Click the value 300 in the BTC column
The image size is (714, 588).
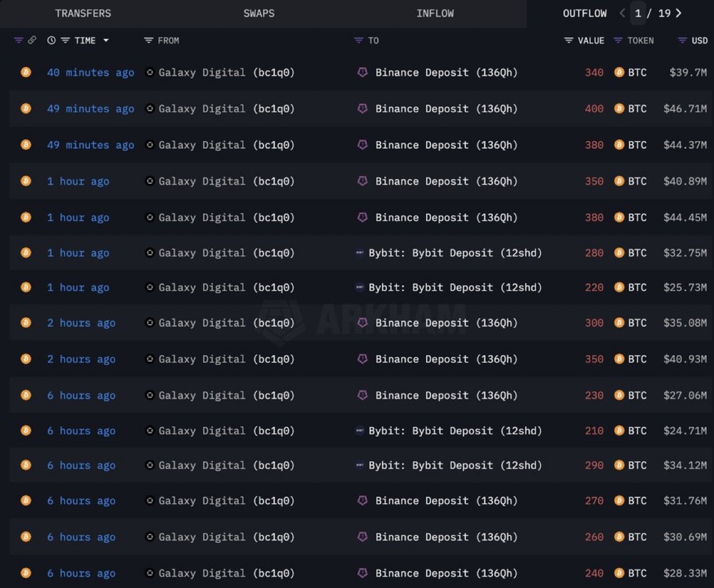click(594, 323)
